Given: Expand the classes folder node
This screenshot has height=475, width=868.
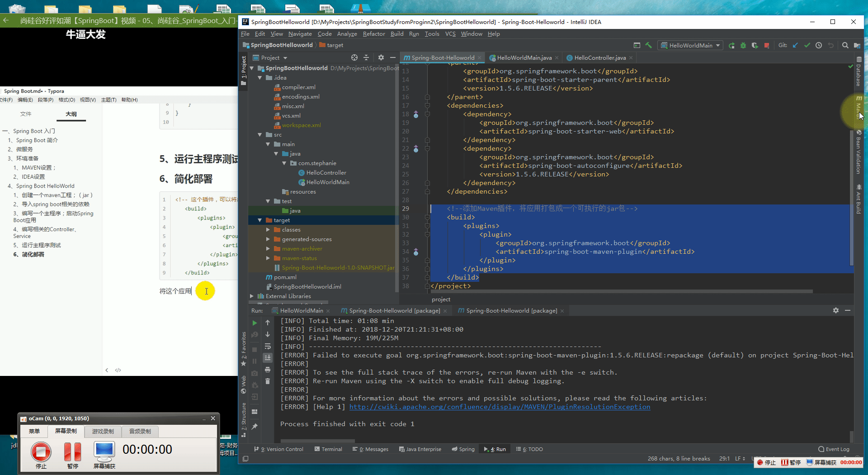Looking at the screenshot, I should [268, 230].
